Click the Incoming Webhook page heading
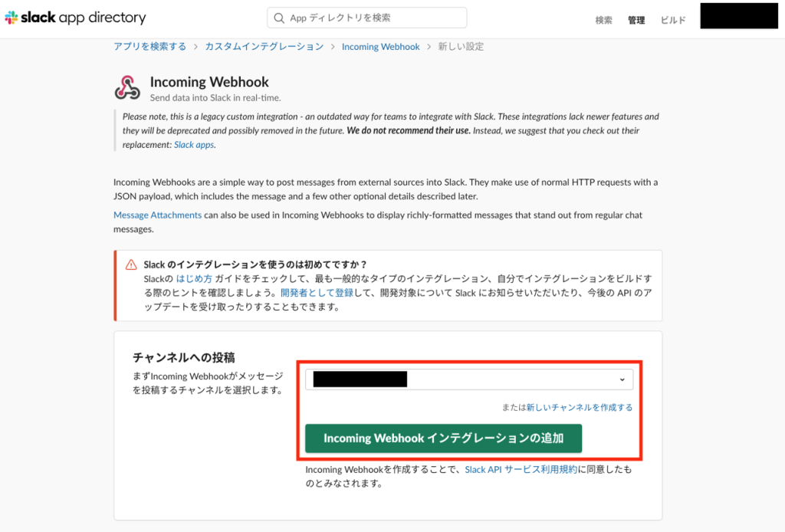The height and width of the screenshot is (532, 785). coord(209,81)
